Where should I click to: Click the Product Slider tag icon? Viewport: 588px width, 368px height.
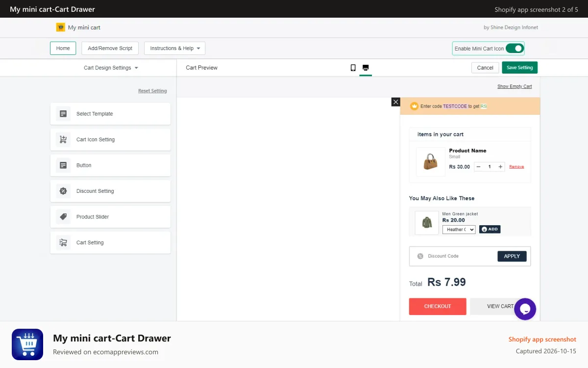pos(63,217)
